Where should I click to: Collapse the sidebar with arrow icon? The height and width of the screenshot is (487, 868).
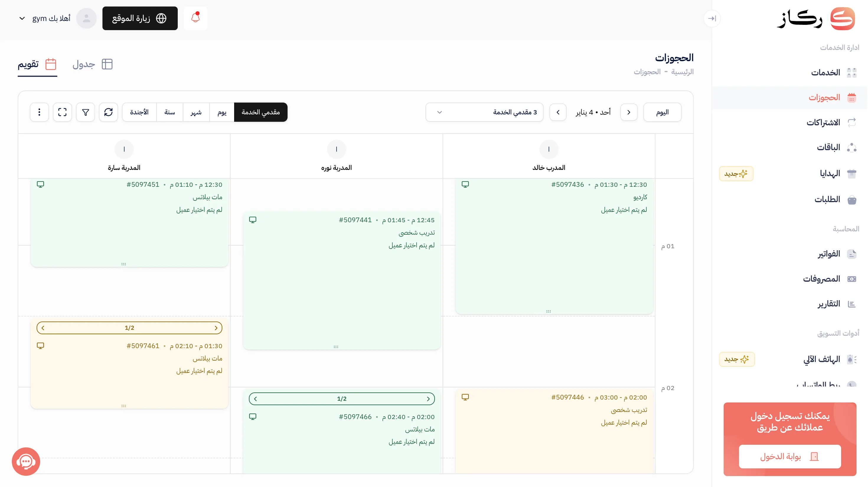point(712,18)
